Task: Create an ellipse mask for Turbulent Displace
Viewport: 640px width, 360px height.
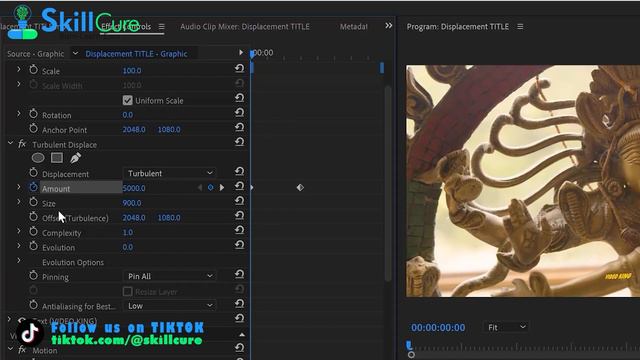Action: tap(38, 158)
